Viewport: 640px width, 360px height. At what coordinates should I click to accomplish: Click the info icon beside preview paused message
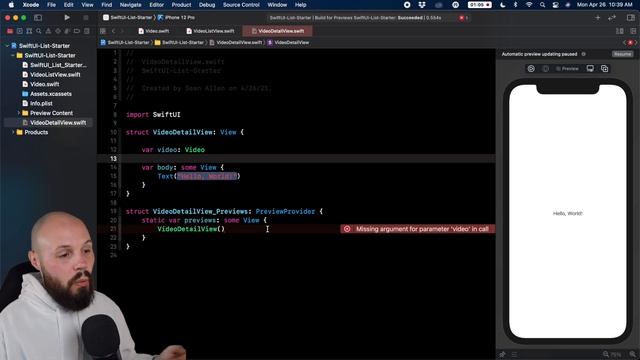click(x=584, y=54)
